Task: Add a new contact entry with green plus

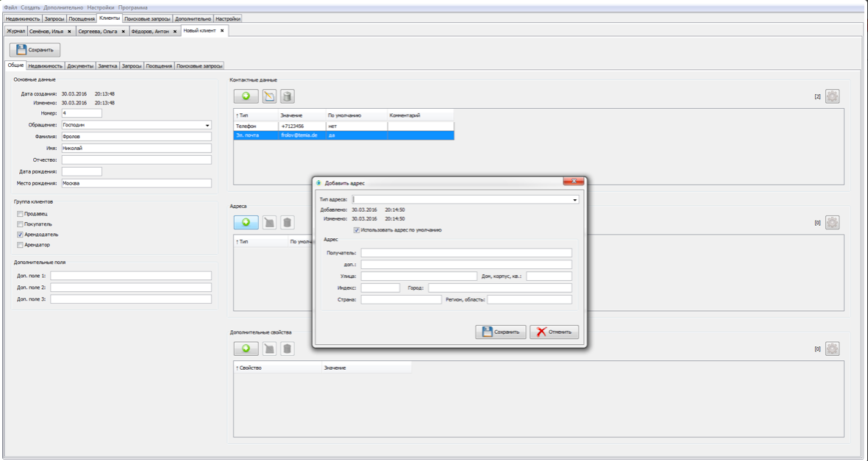Action: click(x=246, y=96)
